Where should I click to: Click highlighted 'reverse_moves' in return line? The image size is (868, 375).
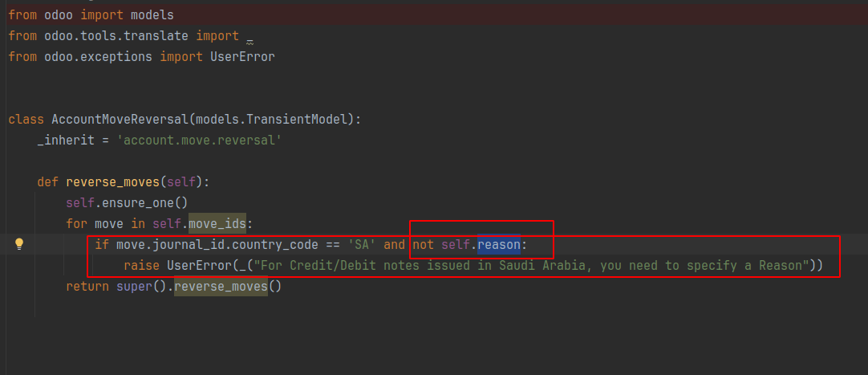coord(221,287)
